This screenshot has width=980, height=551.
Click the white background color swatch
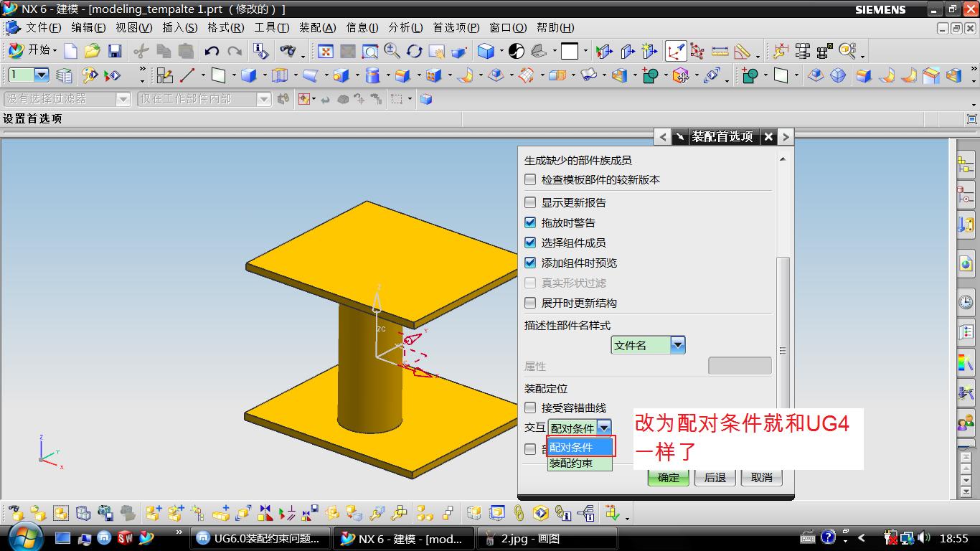(570, 51)
